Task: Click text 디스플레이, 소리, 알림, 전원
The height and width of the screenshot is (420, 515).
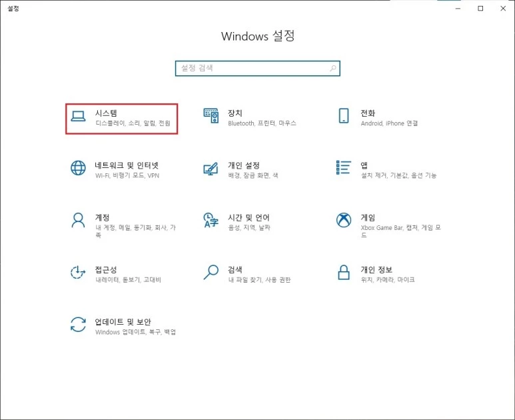Action: pyautogui.click(x=133, y=123)
